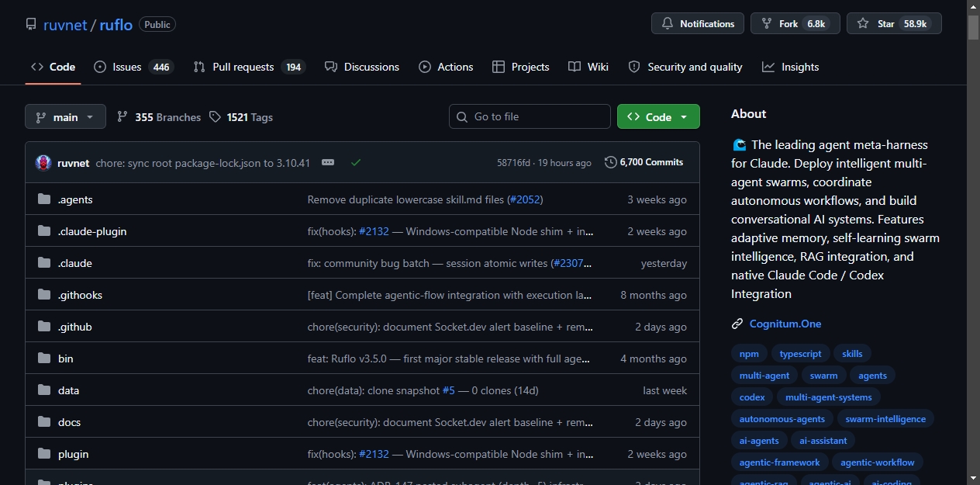The image size is (980, 485).
Task: Click the tag icon beside 1521 Tags
Action: tap(215, 116)
